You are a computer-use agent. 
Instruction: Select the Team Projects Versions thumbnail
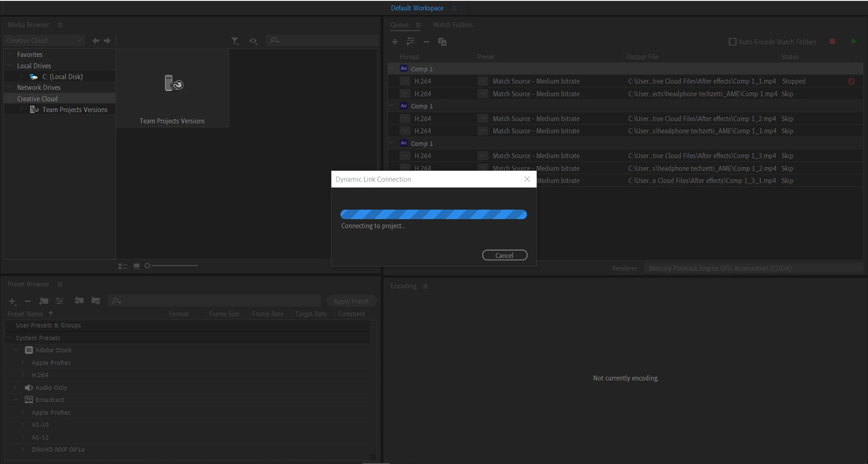pos(172,88)
